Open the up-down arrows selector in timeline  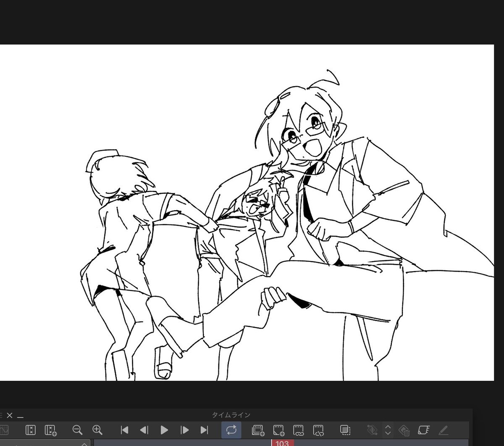pos(388,430)
